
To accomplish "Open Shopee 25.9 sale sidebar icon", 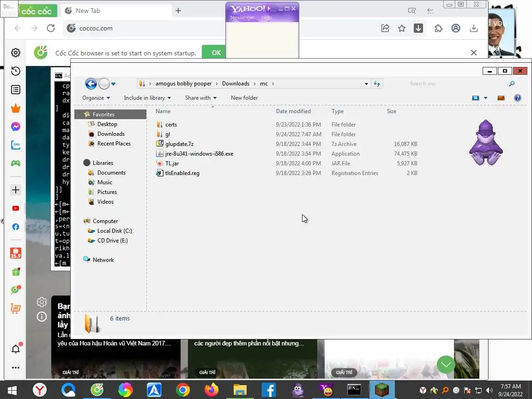I will pyautogui.click(x=16, y=253).
